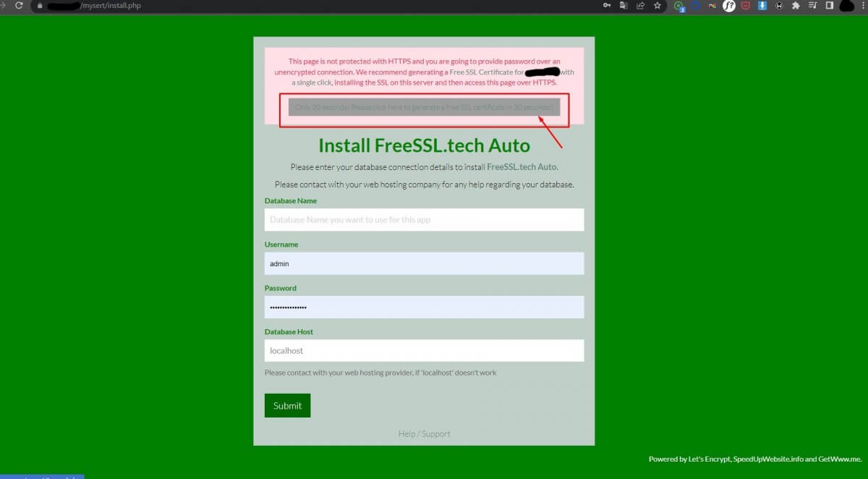Screen dimensions: 868x479
Task: Click the blue download extension icon
Action: [762, 6]
